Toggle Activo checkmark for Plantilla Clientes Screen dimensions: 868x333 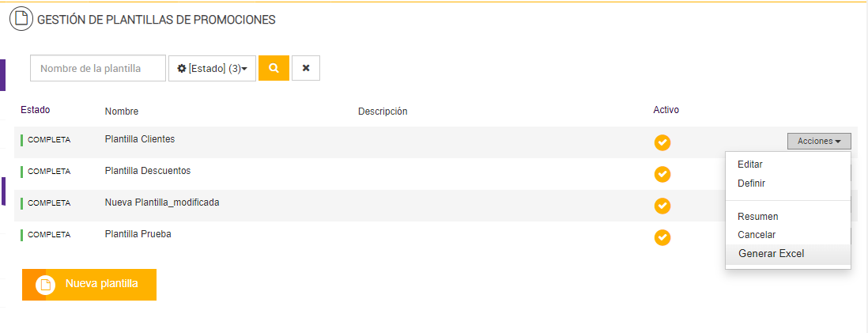coord(662,143)
